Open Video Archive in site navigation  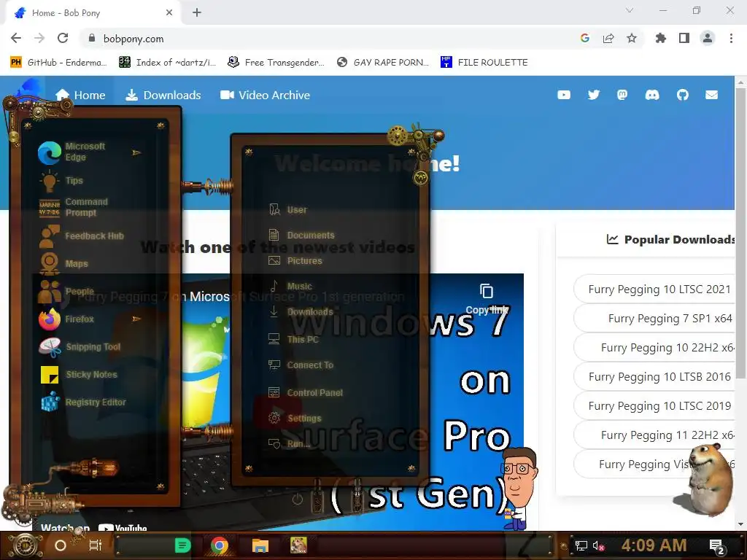(265, 96)
